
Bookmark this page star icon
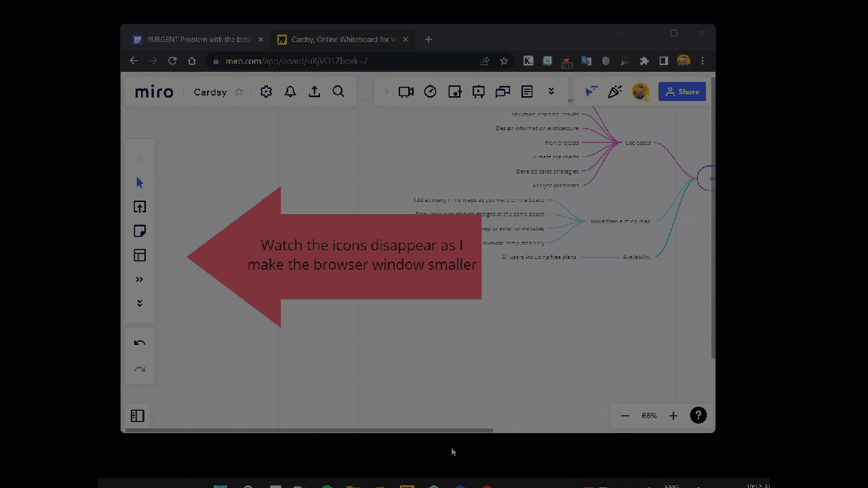[504, 61]
